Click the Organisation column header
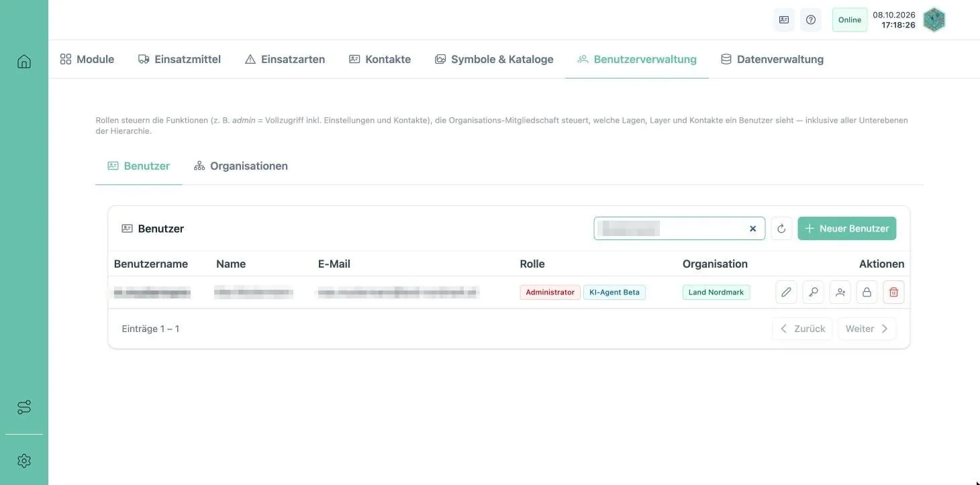Viewport: 980px width, 485px height. 715,264
